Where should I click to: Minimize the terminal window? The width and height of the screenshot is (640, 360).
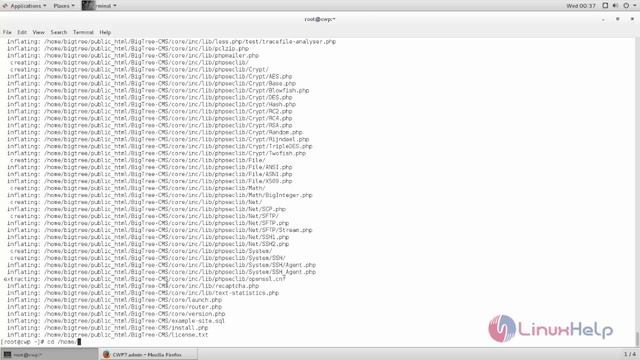click(x=603, y=19)
